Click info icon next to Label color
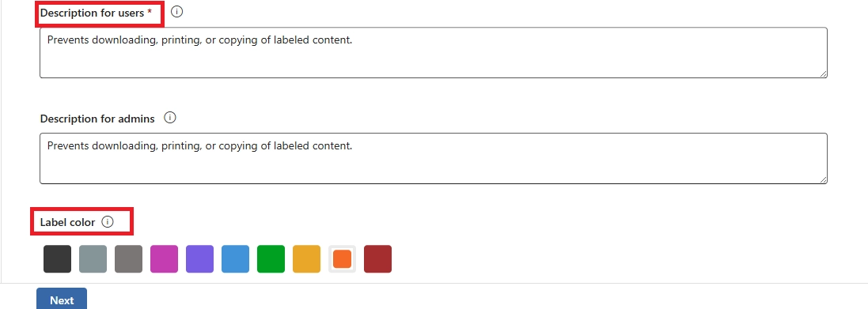 point(108,221)
